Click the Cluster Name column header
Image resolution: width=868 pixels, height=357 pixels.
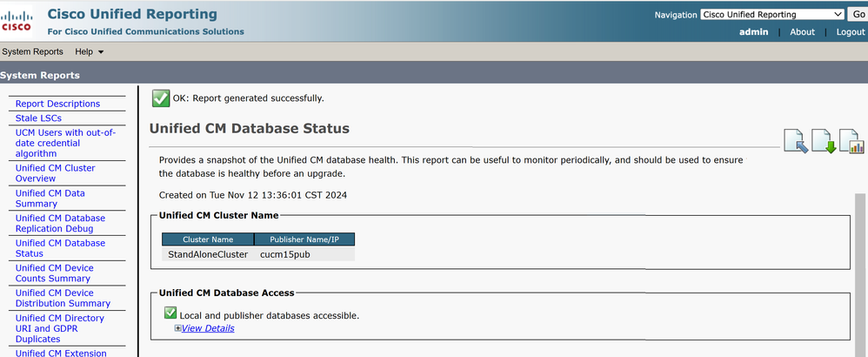(x=208, y=239)
